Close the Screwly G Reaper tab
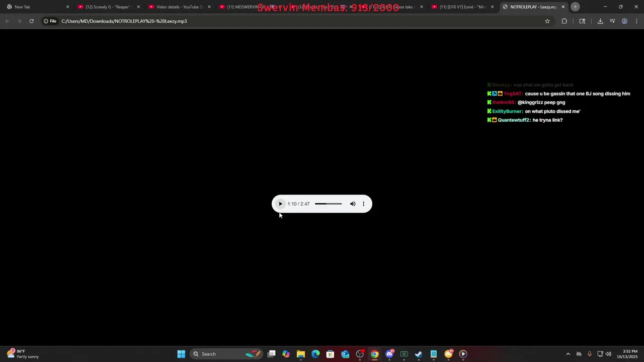This screenshot has width=644, height=362. (138, 7)
